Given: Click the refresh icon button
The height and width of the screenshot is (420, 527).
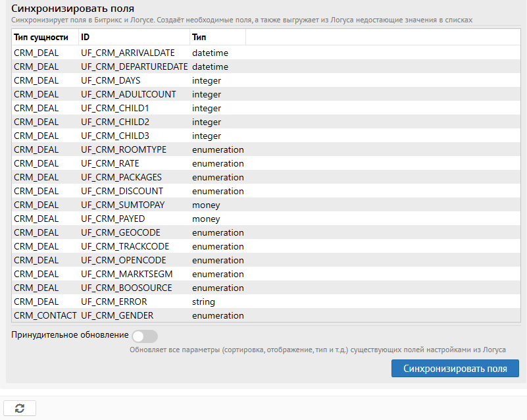Looking at the screenshot, I should [x=20, y=408].
